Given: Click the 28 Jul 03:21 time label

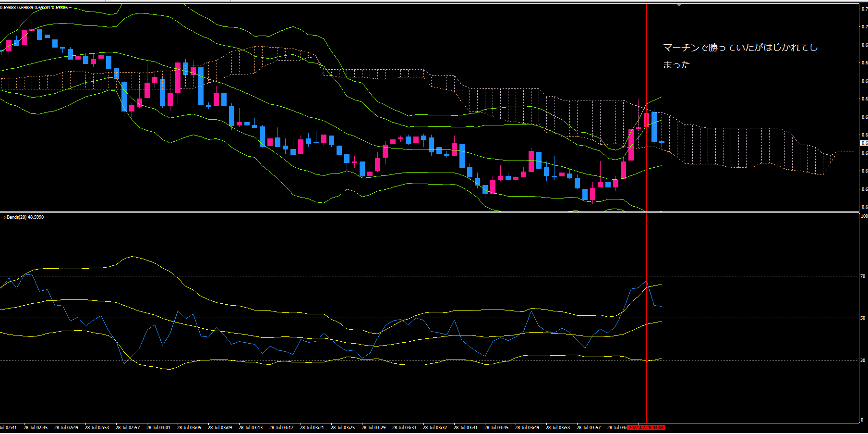Looking at the screenshot, I should tap(312, 427).
